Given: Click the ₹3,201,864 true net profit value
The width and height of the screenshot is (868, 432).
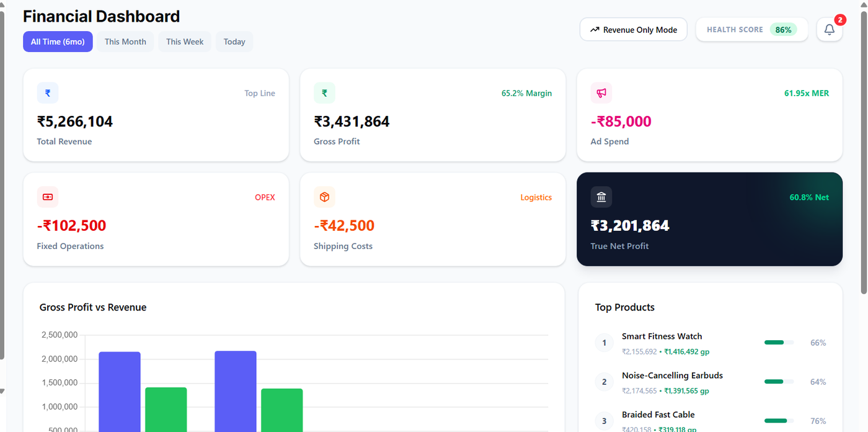Looking at the screenshot, I should click(630, 225).
